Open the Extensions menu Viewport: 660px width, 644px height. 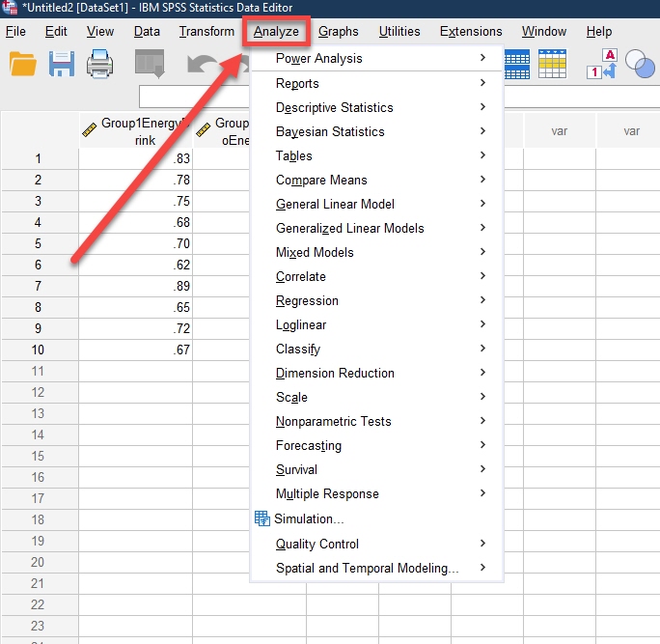coord(471,32)
